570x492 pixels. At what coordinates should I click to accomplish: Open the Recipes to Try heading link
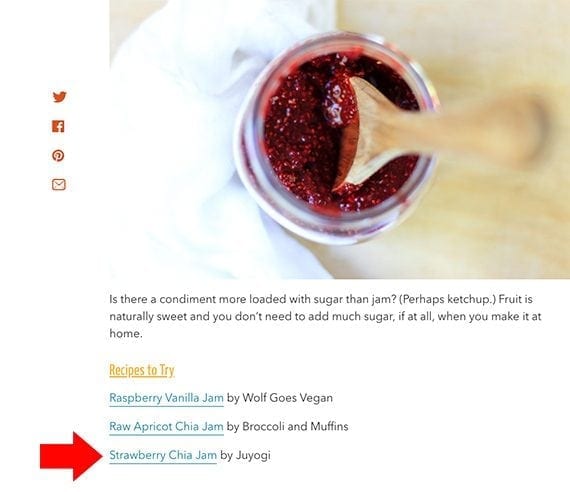pyautogui.click(x=142, y=370)
